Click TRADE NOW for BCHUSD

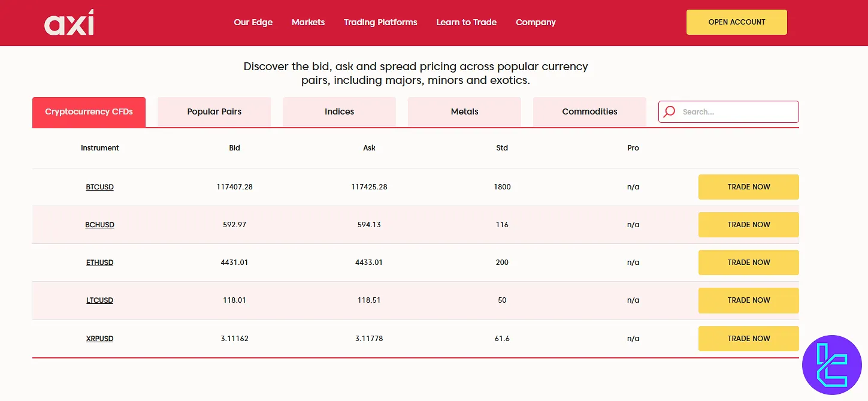[749, 225]
